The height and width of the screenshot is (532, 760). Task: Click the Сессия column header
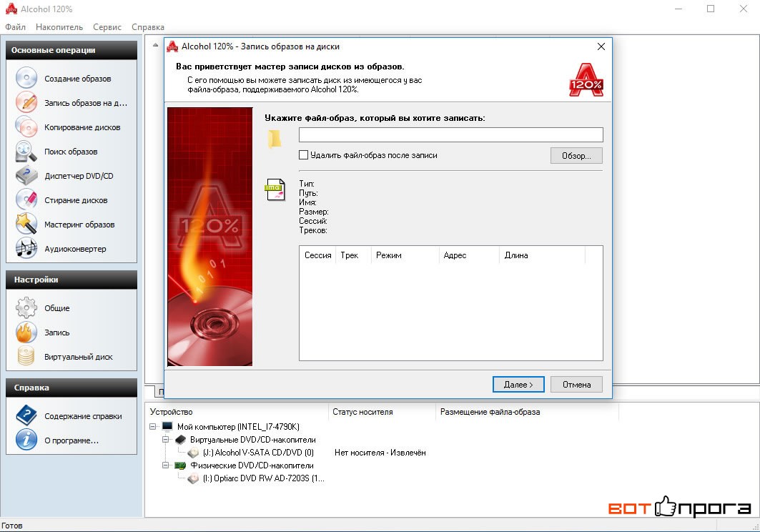click(x=317, y=255)
